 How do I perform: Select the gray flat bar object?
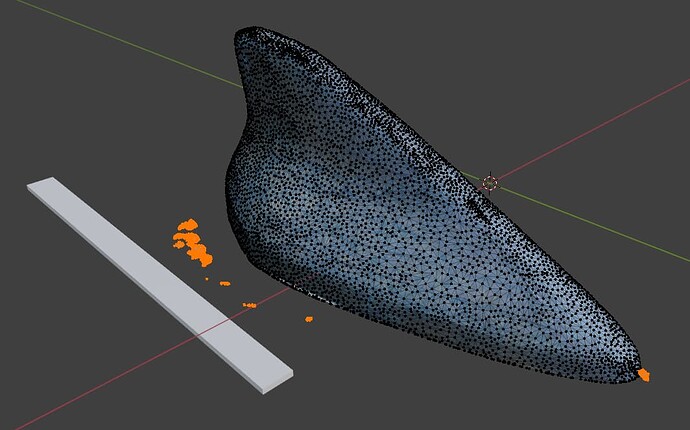point(159,285)
